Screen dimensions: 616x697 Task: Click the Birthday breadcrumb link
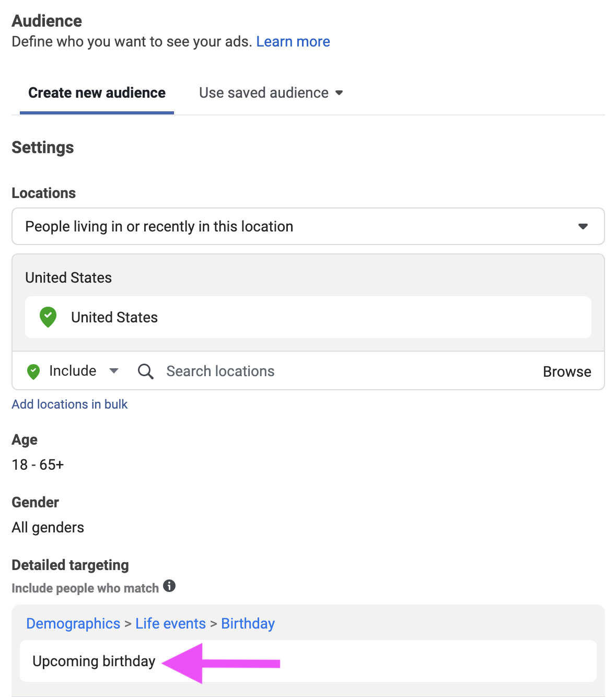pyautogui.click(x=248, y=623)
